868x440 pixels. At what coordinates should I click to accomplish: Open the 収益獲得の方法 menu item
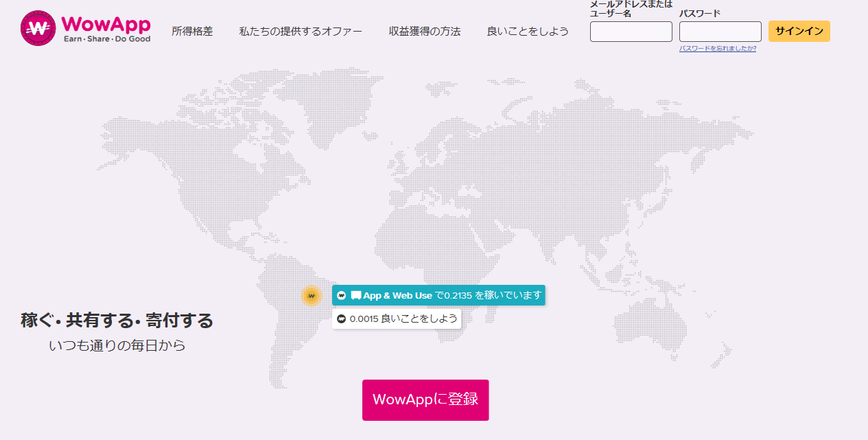coord(425,32)
